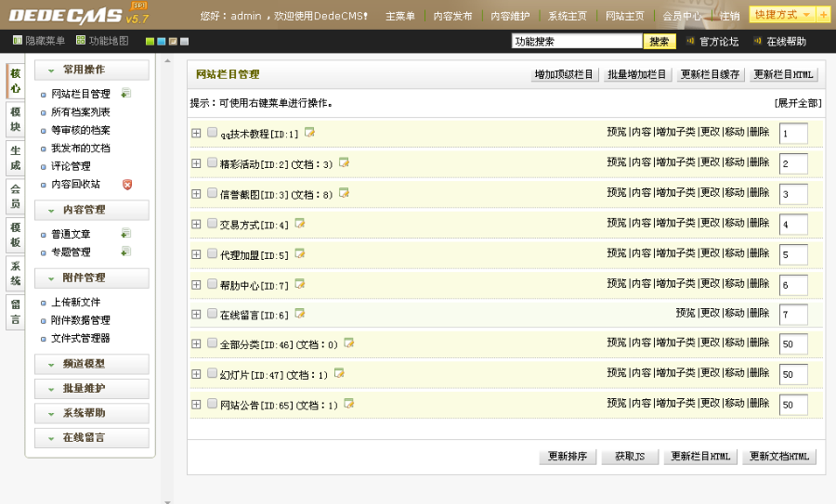Screen dimensions: 836x504
Task: Select the green skin color swatch
Action: tap(150, 42)
